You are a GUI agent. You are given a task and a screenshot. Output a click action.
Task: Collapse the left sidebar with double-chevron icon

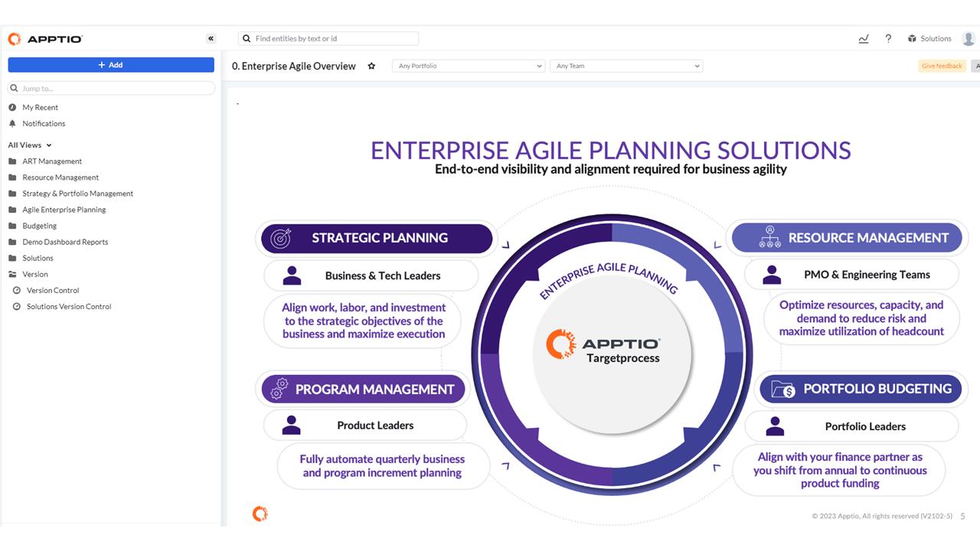[x=211, y=38]
